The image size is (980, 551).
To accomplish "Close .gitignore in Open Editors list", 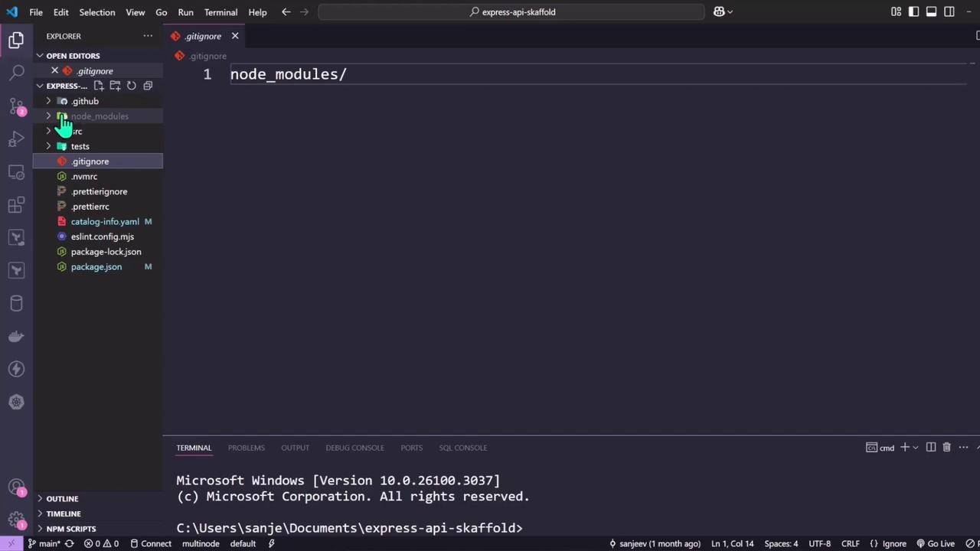I will (x=54, y=70).
